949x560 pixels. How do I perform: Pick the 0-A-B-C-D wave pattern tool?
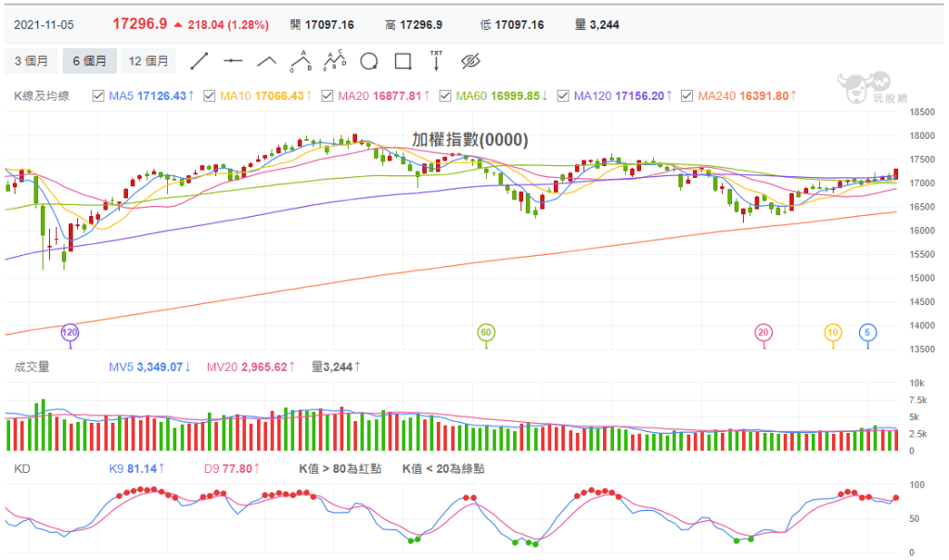[334, 61]
